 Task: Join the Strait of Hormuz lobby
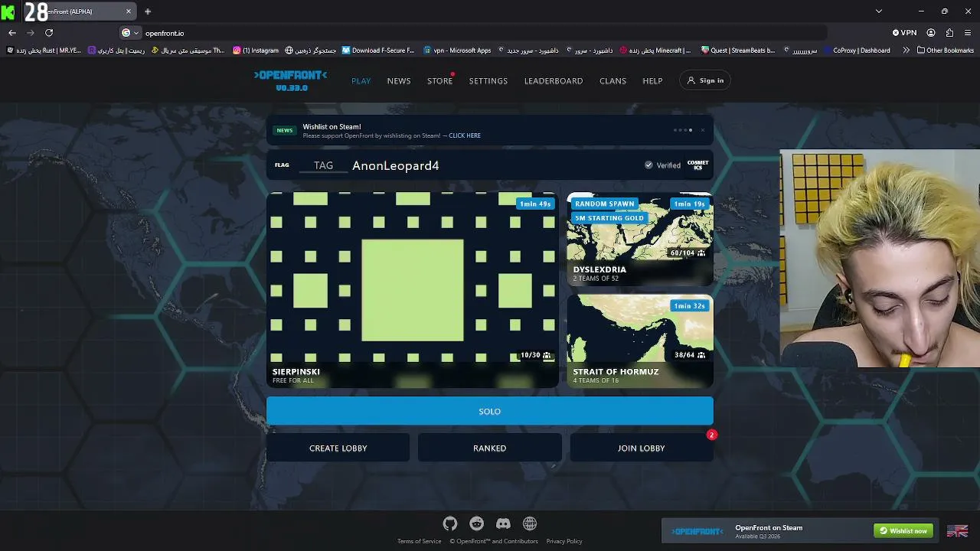click(640, 341)
